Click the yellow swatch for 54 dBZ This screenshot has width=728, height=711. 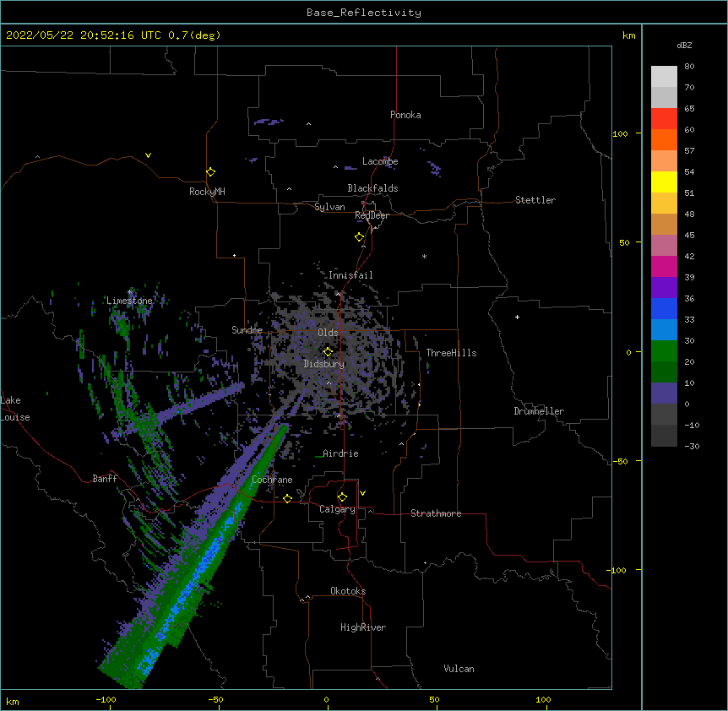pyautogui.click(x=664, y=182)
